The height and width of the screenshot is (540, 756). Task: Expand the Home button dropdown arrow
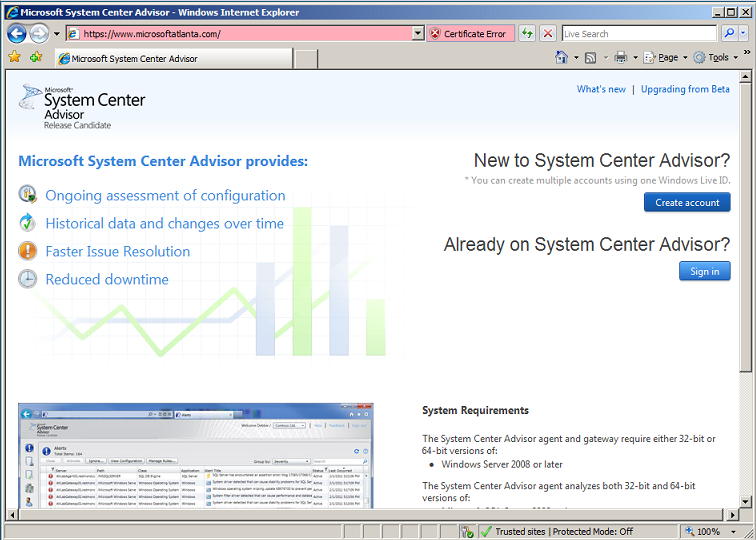(576, 58)
